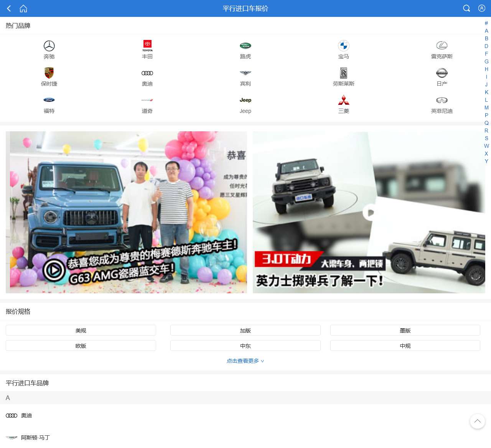Jump to letter H in the index
This screenshot has width=491, height=448.
486,69
